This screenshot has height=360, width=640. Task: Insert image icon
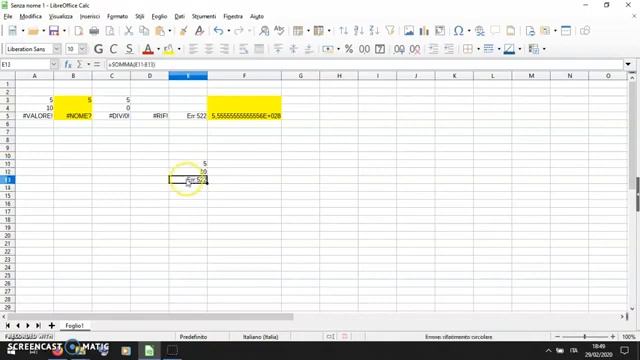409,31
